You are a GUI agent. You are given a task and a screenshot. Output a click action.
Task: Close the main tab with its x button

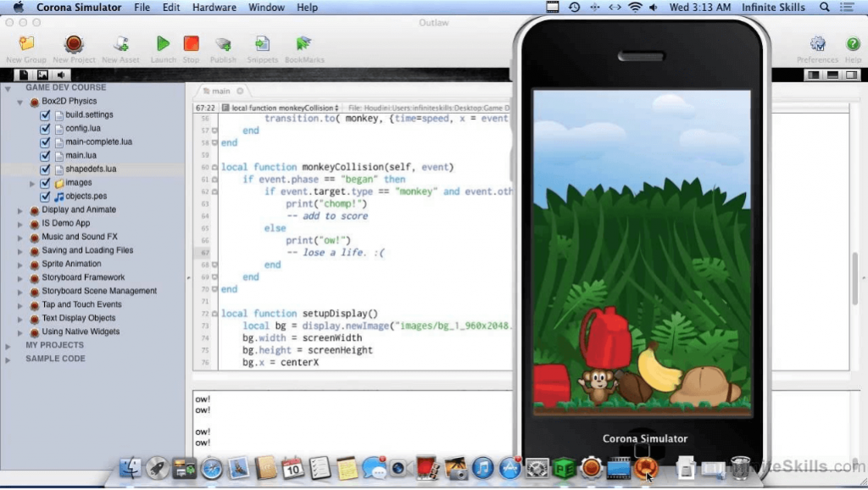240,91
